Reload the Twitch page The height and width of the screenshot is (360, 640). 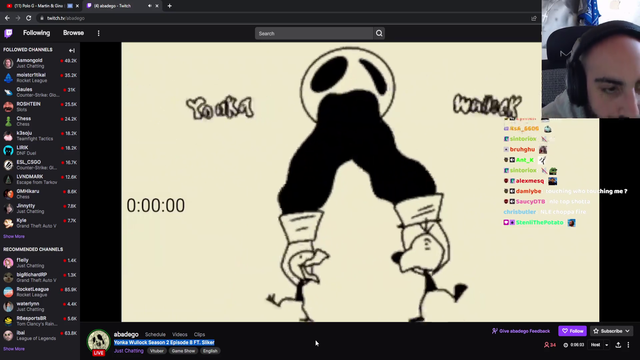(x=29, y=18)
